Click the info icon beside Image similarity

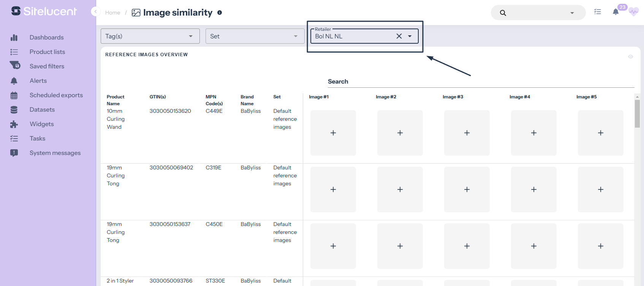click(220, 13)
